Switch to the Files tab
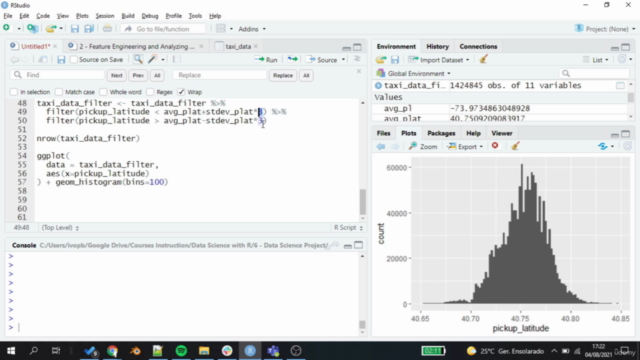This screenshot has width=640, height=360. (383, 133)
